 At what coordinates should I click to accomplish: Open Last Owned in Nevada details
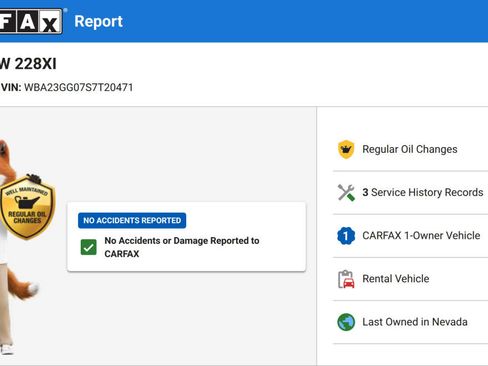pyautogui.click(x=410, y=322)
